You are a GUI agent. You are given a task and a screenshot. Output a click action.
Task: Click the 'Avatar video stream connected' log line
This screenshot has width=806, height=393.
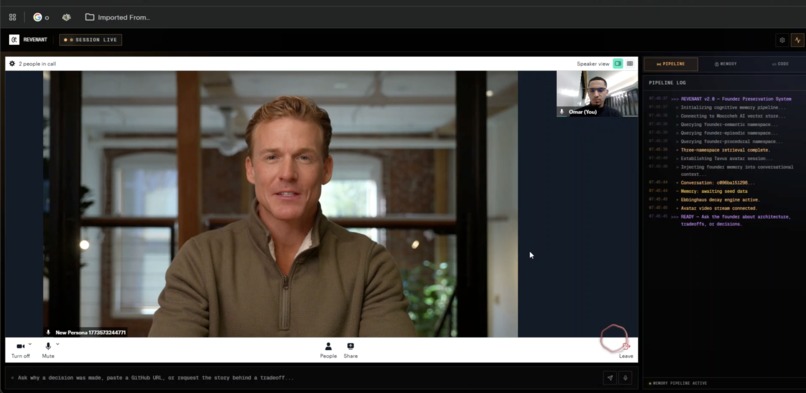tap(719, 208)
